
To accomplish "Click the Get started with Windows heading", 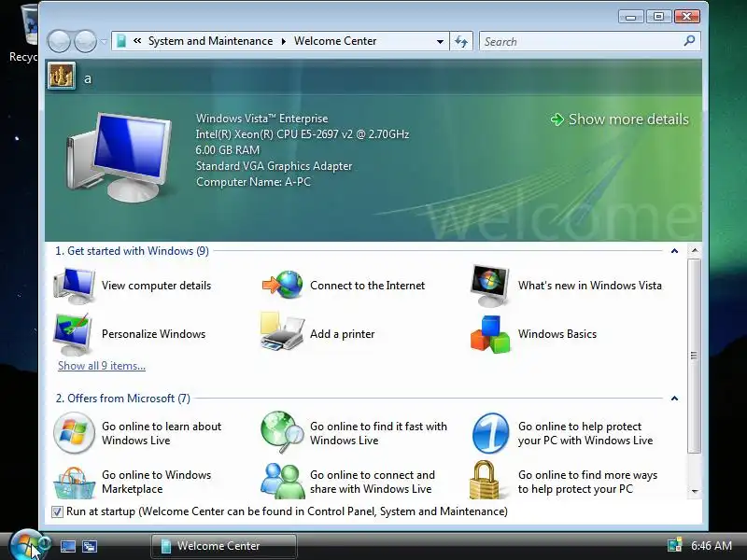I will 132,251.
